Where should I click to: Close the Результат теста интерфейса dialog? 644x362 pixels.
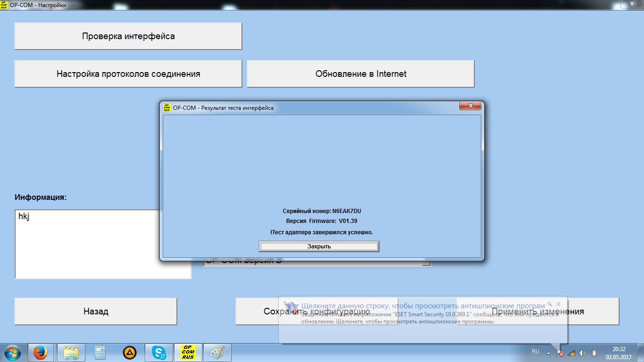(x=470, y=107)
